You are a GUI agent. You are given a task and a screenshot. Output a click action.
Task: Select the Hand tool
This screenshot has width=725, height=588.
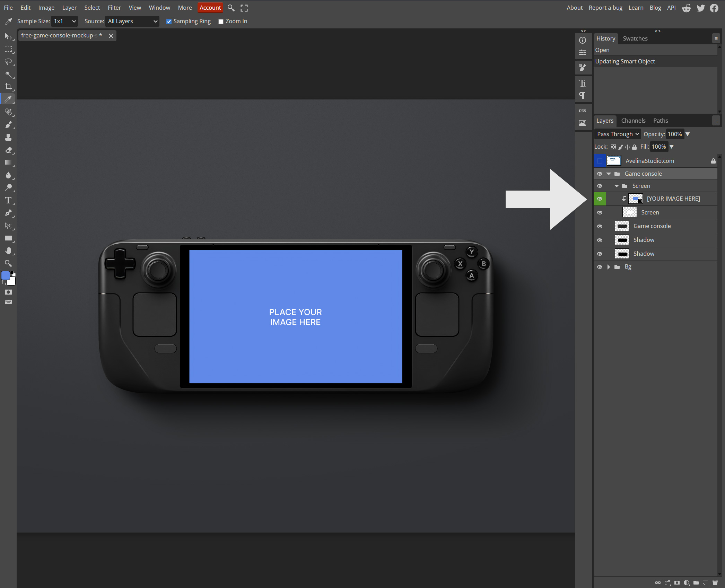[x=8, y=251]
